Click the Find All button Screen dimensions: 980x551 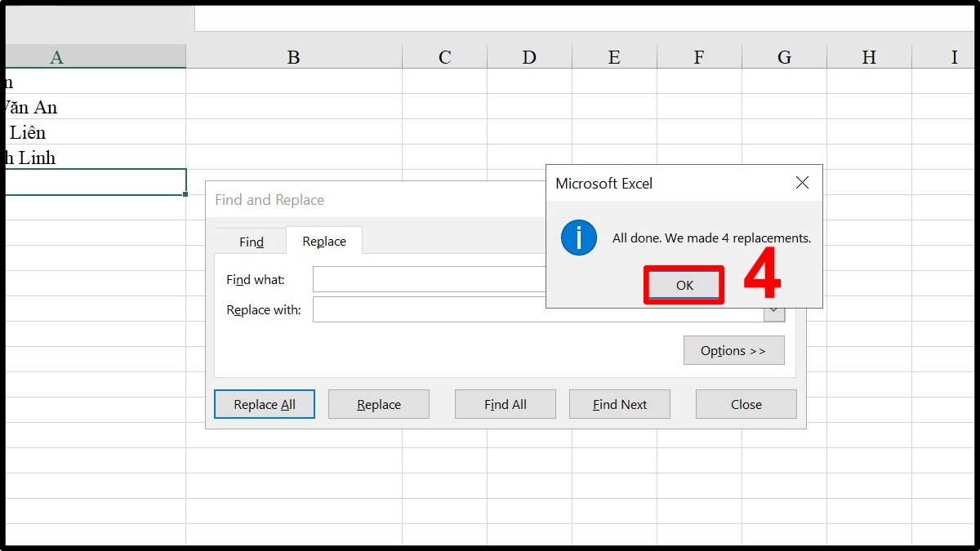click(x=505, y=404)
